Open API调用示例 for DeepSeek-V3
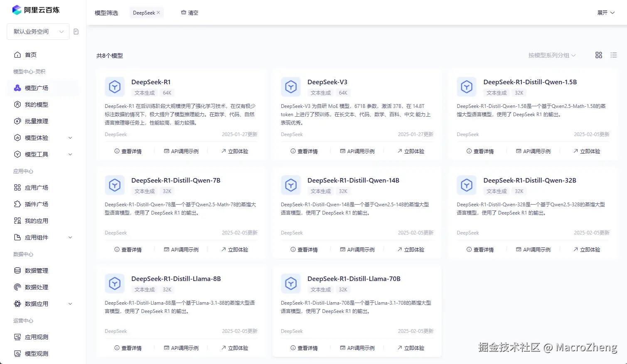The width and height of the screenshot is (627, 364). click(357, 151)
